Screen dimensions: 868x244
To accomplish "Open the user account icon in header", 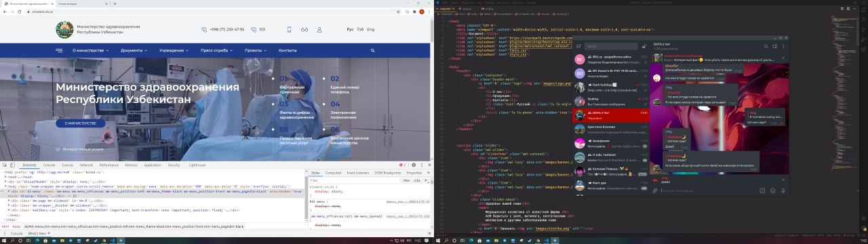I will click(x=320, y=29).
